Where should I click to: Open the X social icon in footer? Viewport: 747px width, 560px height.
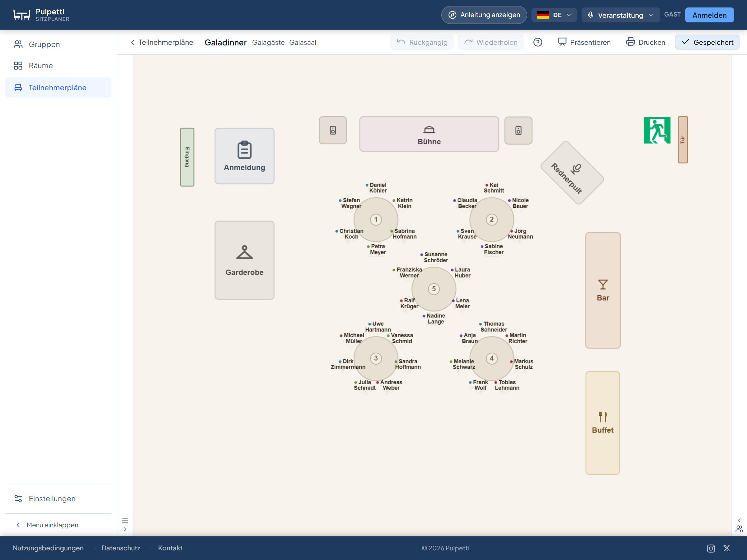[x=727, y=548]
